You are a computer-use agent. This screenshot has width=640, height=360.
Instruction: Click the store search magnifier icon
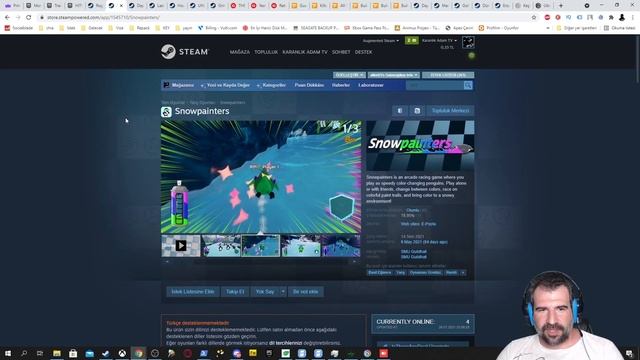(468, 85)
